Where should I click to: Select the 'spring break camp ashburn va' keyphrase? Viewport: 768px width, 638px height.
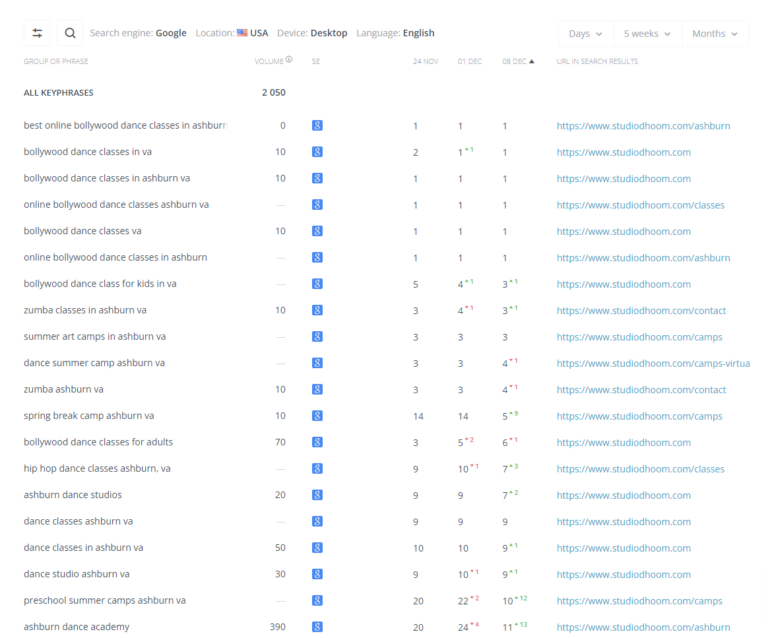89,416
